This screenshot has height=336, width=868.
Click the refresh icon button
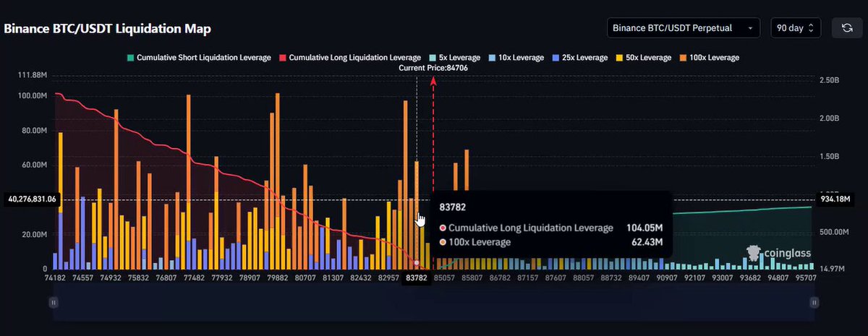pyautogui.click(x=846, y=28)
